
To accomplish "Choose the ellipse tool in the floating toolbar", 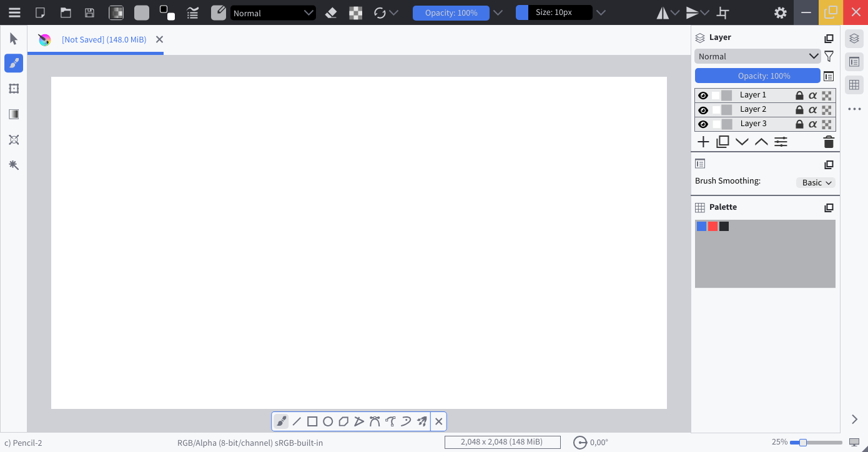I will pyautogui.click(x=328, y=421).
